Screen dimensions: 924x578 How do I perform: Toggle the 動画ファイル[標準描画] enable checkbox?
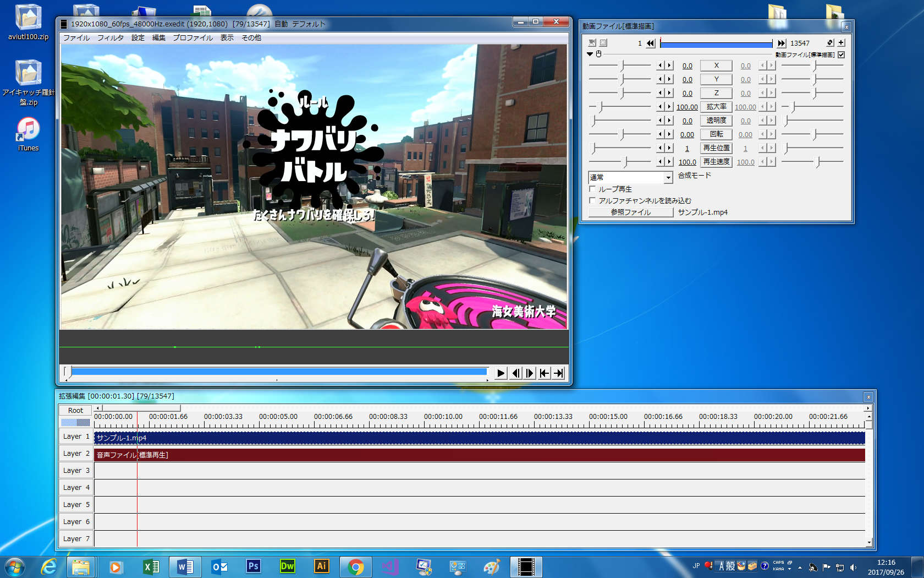[841, 54]
